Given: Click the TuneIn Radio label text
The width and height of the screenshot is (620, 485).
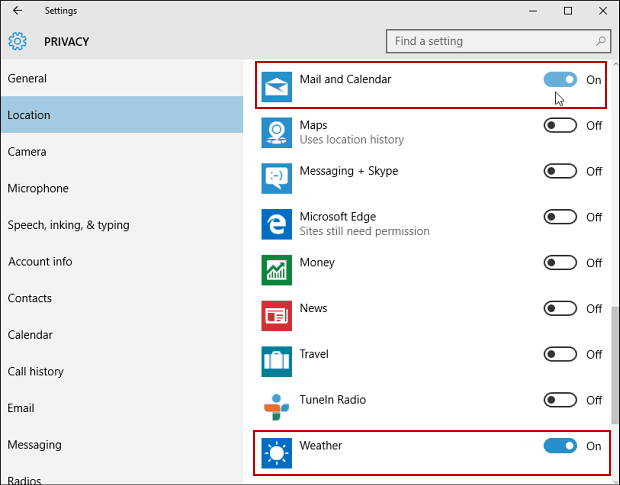Looking at the screenshot, I should coord(333,400).
